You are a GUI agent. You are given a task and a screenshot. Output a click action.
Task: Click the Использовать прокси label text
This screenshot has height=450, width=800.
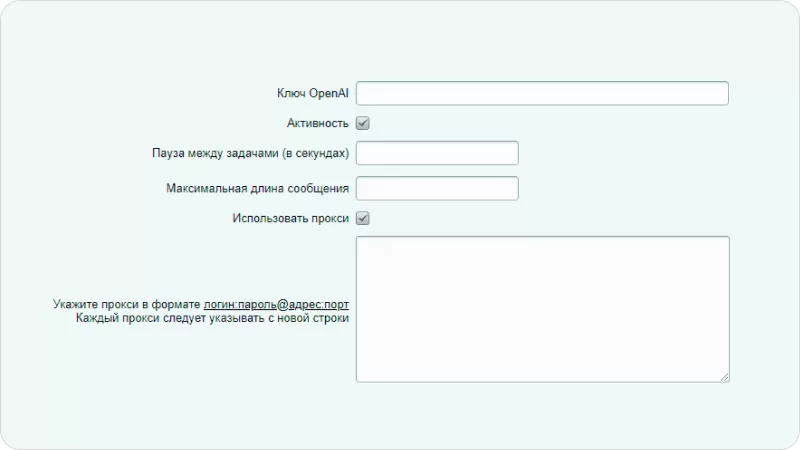coord(290,218)
